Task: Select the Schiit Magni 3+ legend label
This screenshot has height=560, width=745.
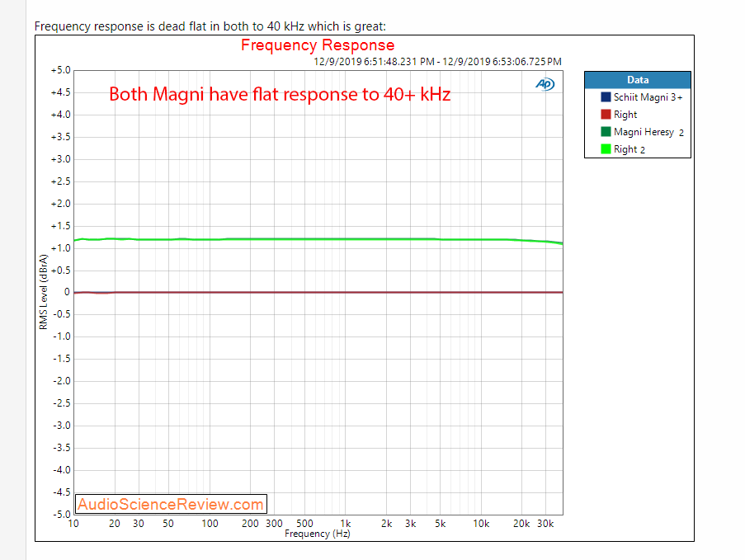Action: tap(648, 97)
